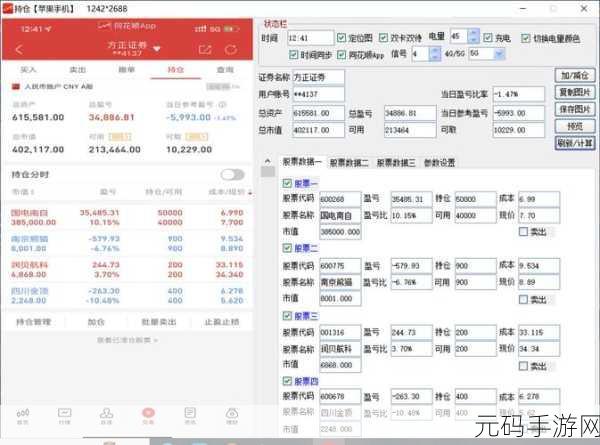Tap the 行情 chart icon in bottom navigation
Screen dimensions: 600x445
[x=64, y=416]
